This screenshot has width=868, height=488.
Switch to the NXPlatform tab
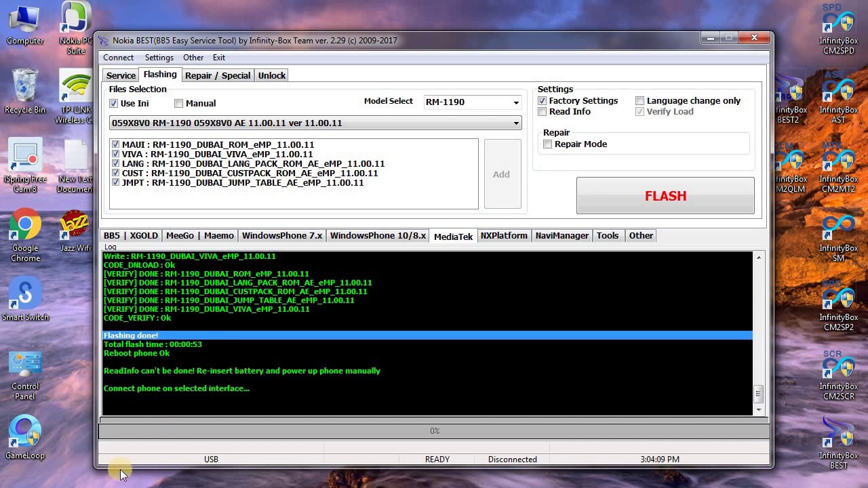(504, 236)
